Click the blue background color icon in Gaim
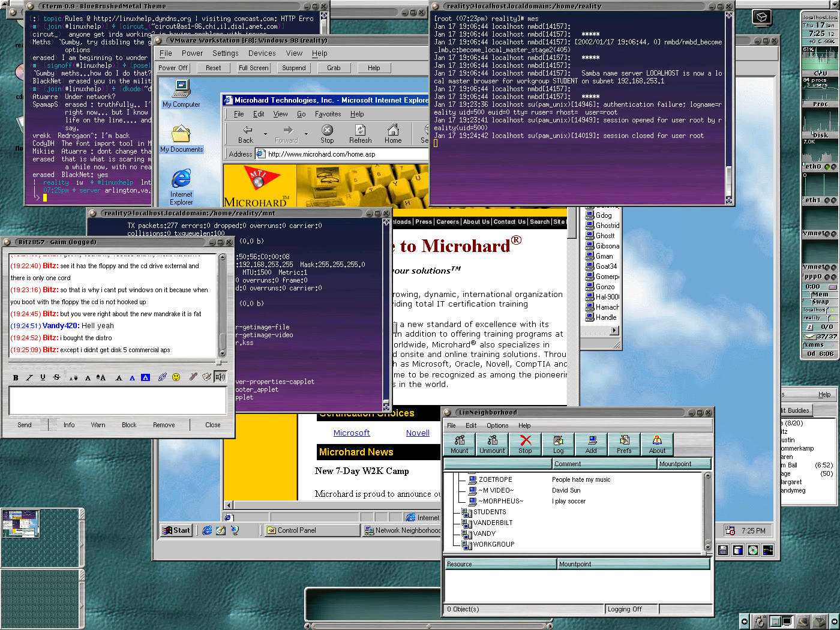The height and width of the screenshot is (630, 840). tap(145, 377)
